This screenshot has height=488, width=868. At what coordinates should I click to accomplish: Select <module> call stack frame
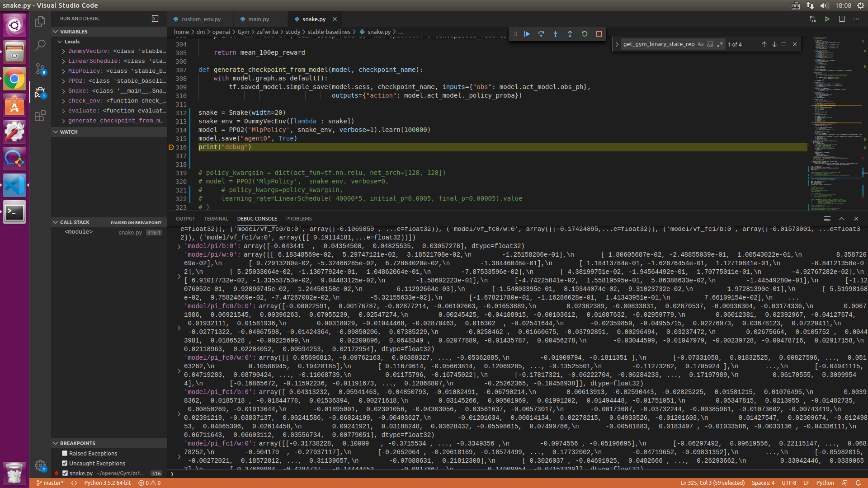(109, 232)
